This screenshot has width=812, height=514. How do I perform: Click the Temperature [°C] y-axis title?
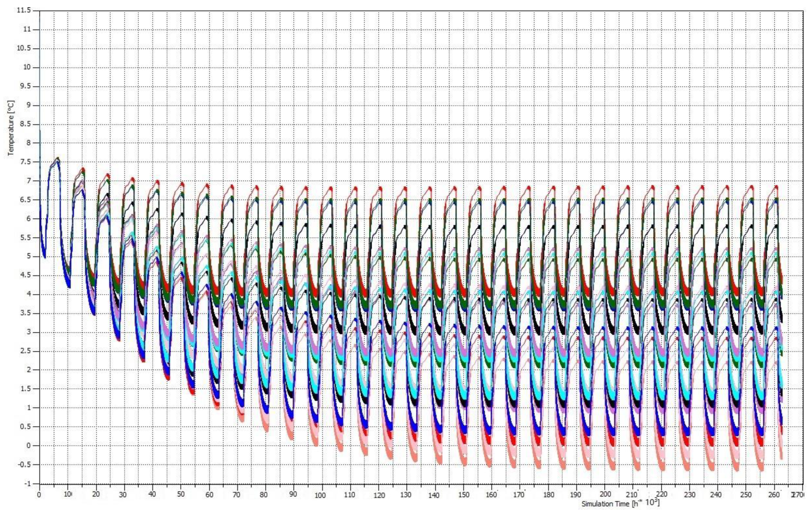point(11,128)
